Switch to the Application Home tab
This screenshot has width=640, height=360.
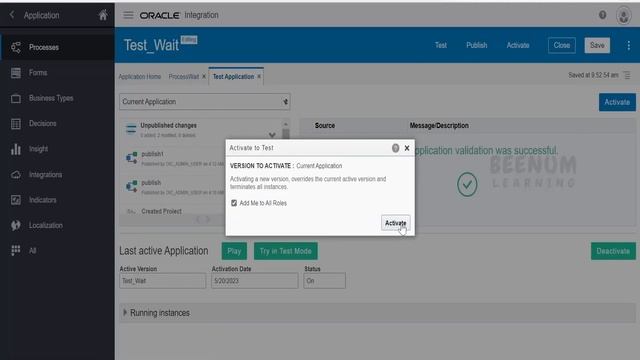pyautogui.click(x=140, y=77)
